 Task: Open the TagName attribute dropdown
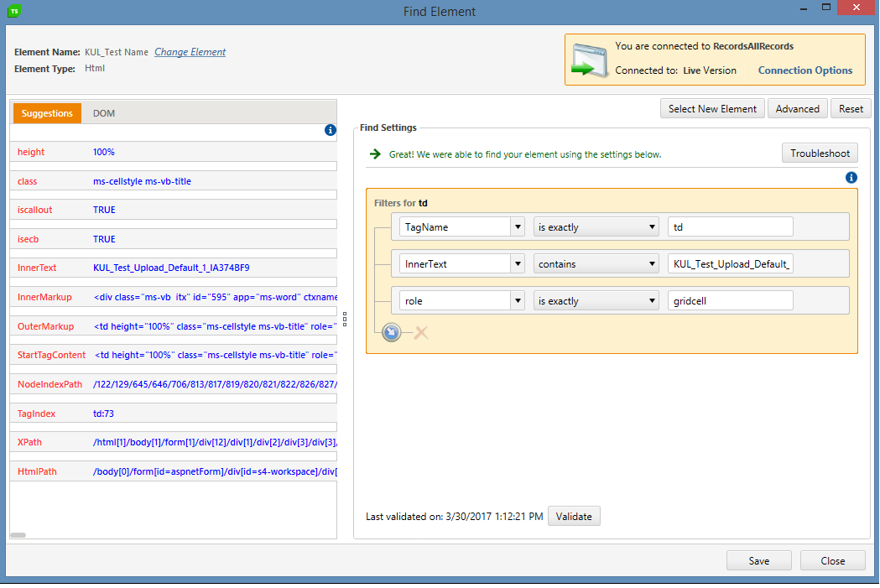[518, 226]
